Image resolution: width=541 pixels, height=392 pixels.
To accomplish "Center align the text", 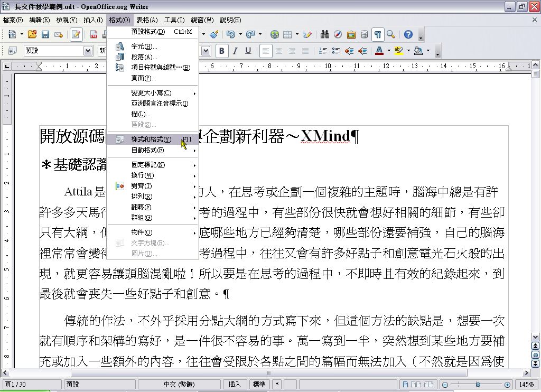I will (x=279, y=51).
